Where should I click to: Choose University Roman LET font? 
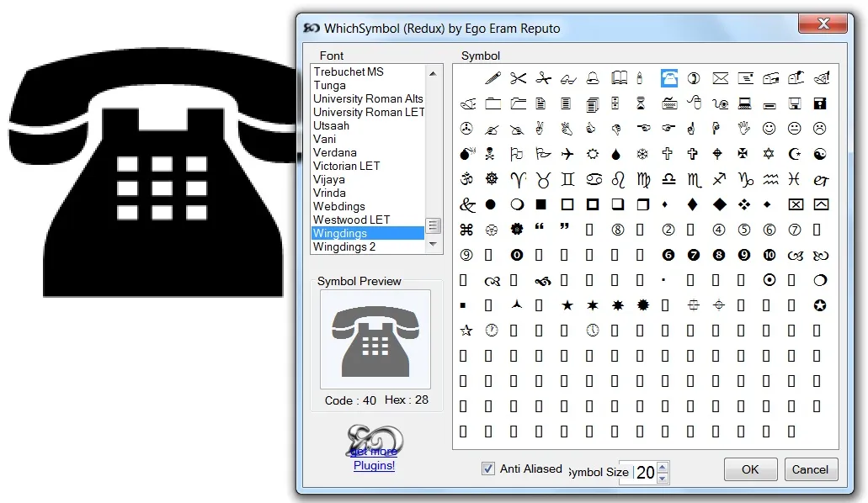point(368,112)
